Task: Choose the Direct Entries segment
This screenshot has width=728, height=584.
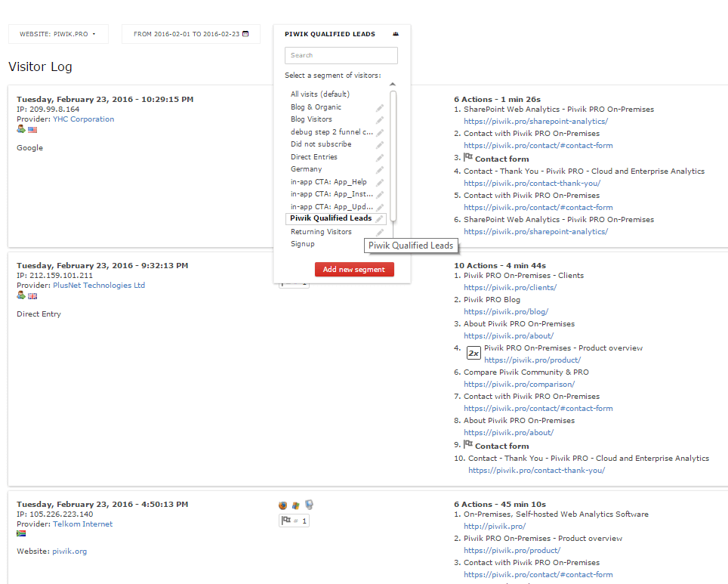Action: [313, 157]
